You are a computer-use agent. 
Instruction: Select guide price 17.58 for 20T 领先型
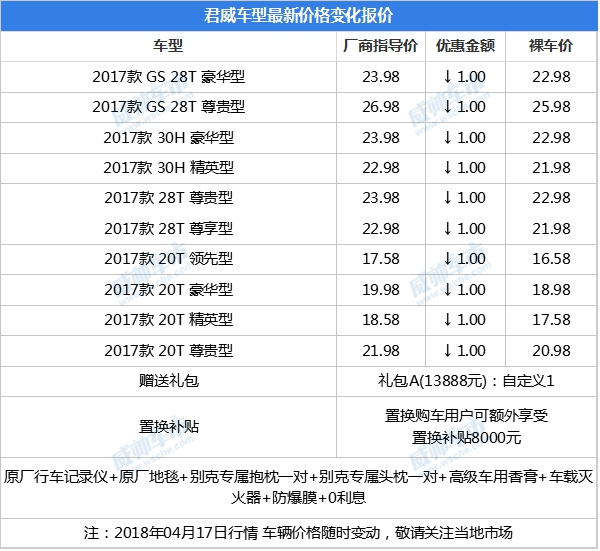click(381, 259)
